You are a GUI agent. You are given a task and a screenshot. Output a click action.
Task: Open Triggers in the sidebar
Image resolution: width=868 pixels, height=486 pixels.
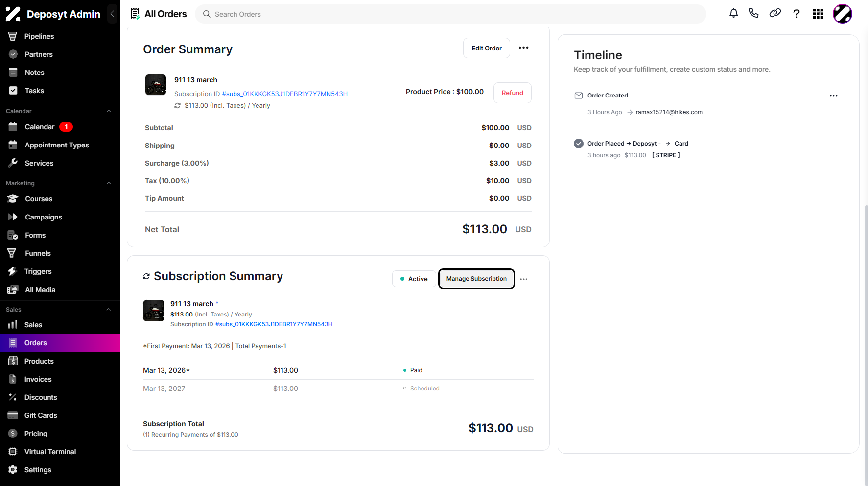click(x=60, y=271)
